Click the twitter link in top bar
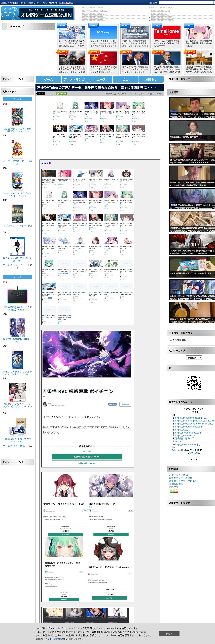This screenshot has height=644, width=215. tap(24, 3)
